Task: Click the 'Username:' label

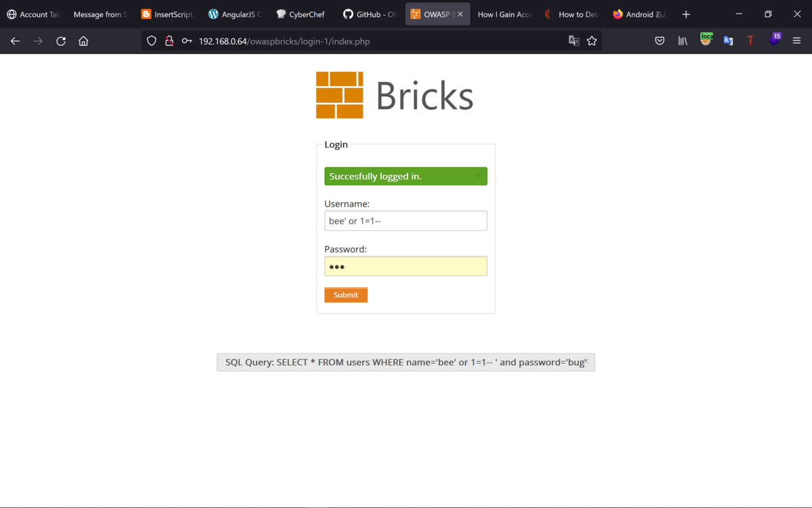Action: pyautogui.click(x=347, y=204)
